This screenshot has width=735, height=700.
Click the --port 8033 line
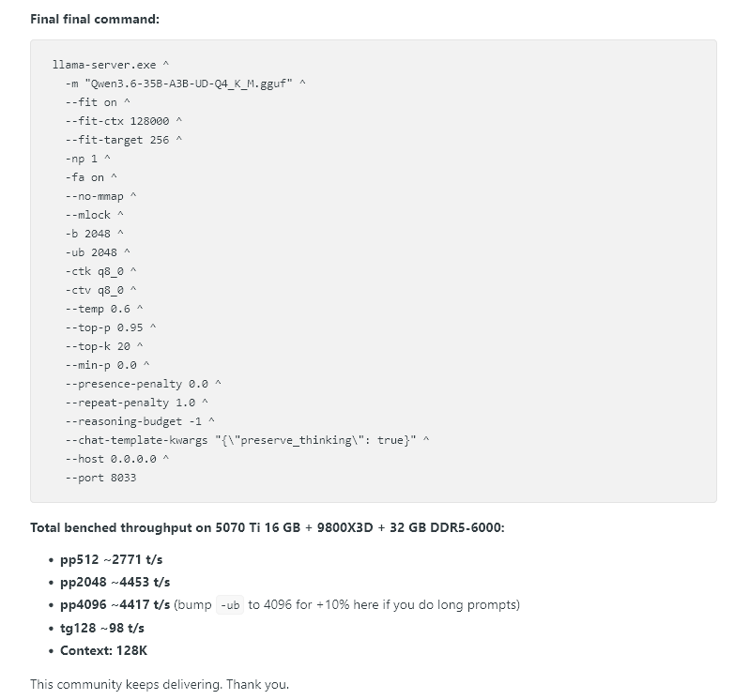pyautogui.click(x=100, y=478)
